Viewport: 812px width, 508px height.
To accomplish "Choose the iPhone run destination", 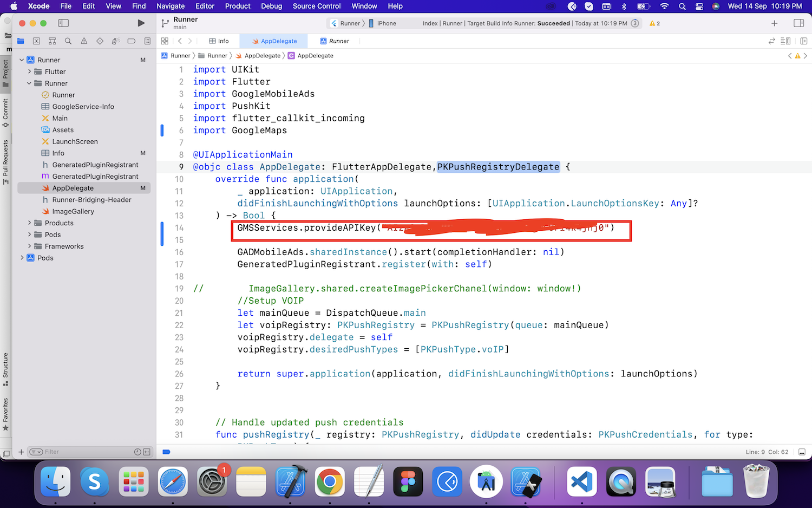I will tap(382, 23).
